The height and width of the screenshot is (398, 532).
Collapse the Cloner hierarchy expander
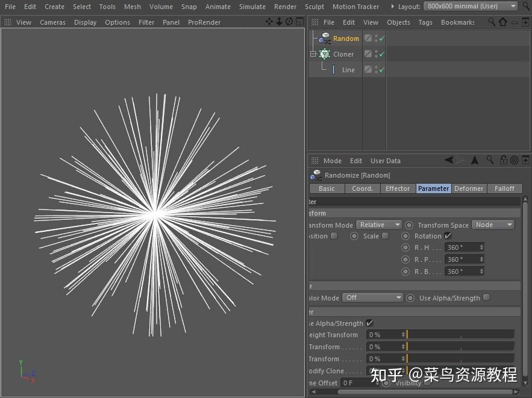point(313,54)
